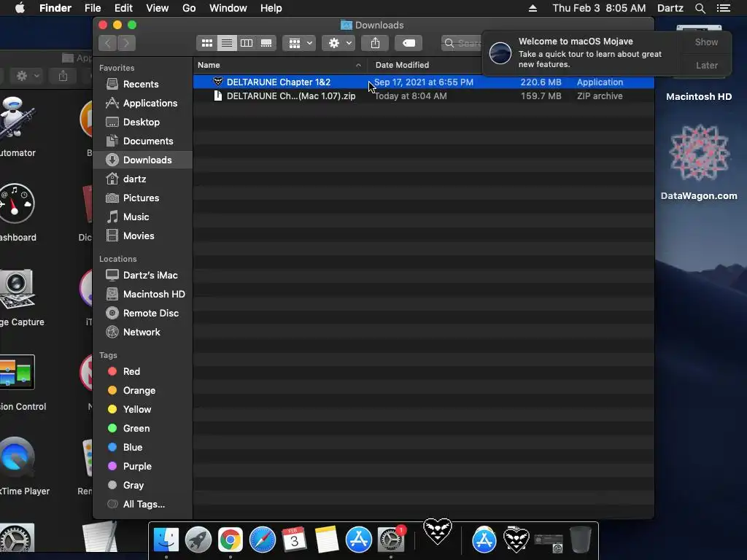Viewport: 747px width, 560px height.
Task: Open the File menu
Action: 93,8
